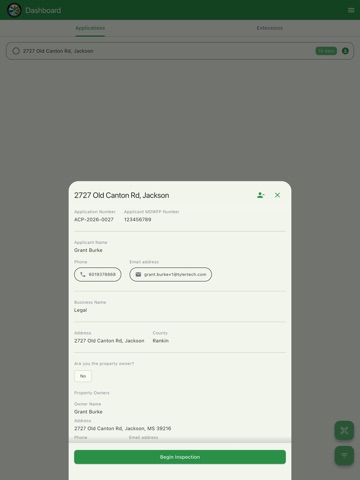Screen dimensions: 360x480
Task: Call phone number 6019378868 chip
Action: tap(98, 274)
